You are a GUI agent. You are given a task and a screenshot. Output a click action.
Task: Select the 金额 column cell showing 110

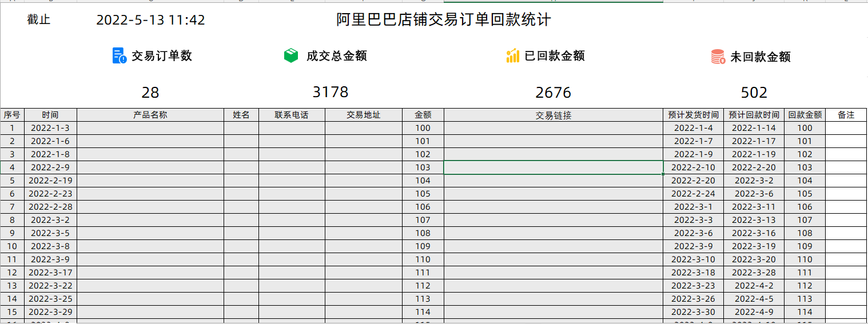point(423,259)
